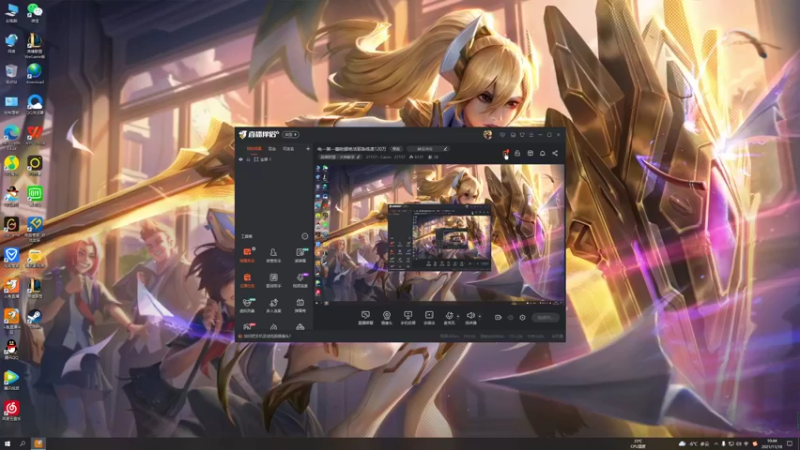Open the person-silhouette tool in the toolbox
Screen dimensions: 800x450
273,255
